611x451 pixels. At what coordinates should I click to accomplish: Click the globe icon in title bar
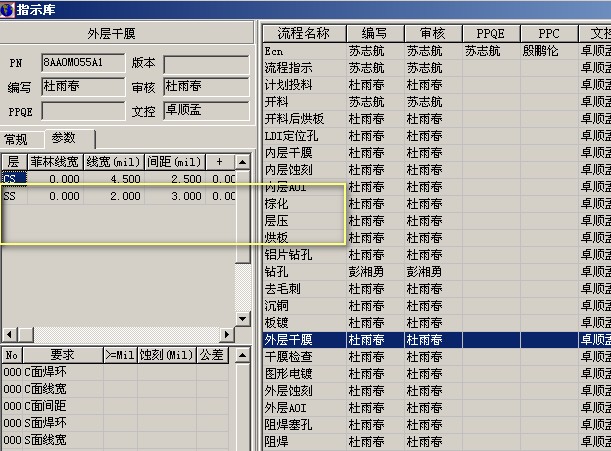point(7,9)
